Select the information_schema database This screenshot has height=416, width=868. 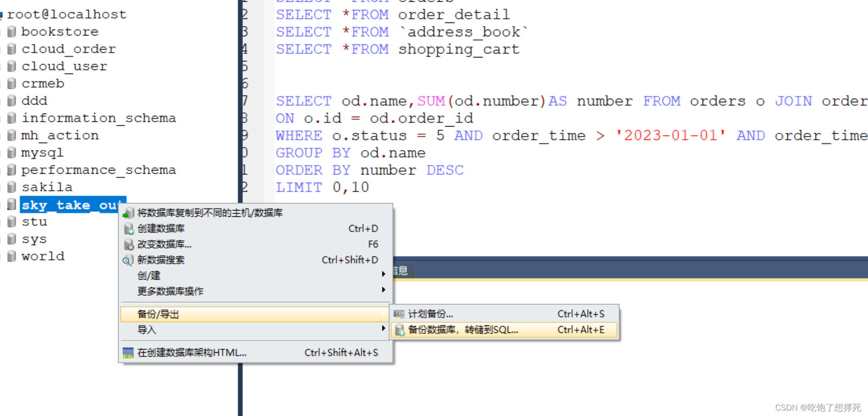pyautogui.click(x=99, y=118)
